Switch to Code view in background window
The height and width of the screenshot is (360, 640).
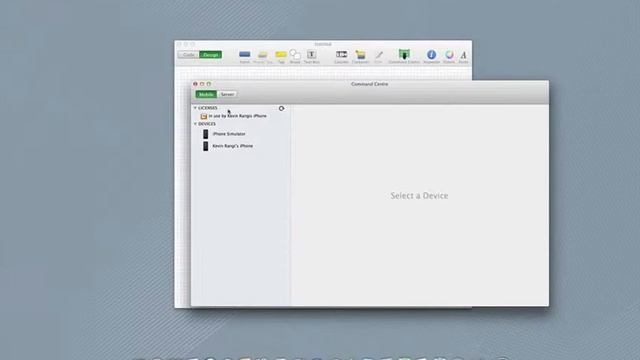189,55
